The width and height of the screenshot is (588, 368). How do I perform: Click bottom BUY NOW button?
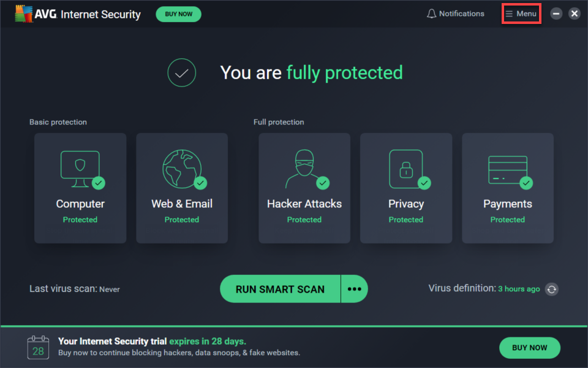pyautogui.click(x=529, y=348)
